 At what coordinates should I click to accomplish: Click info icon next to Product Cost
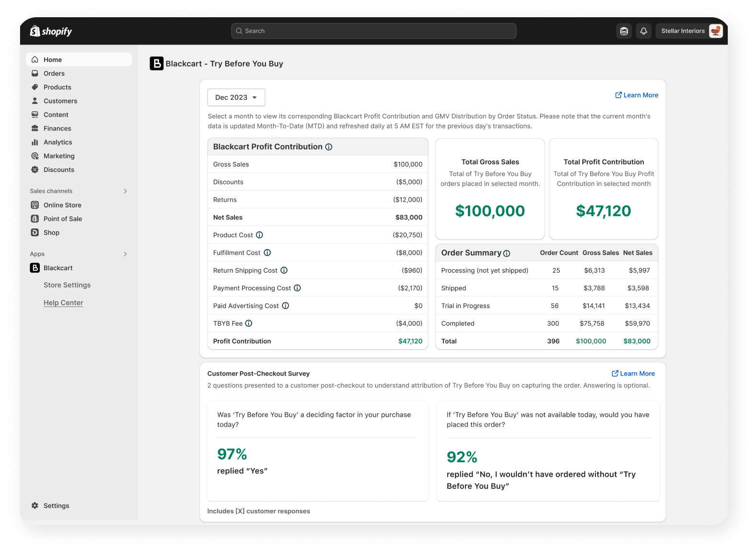(x=259, y=235)
